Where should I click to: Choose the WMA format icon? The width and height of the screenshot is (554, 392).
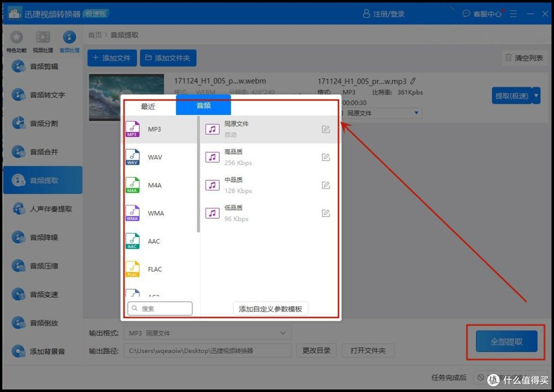(132, 213)
